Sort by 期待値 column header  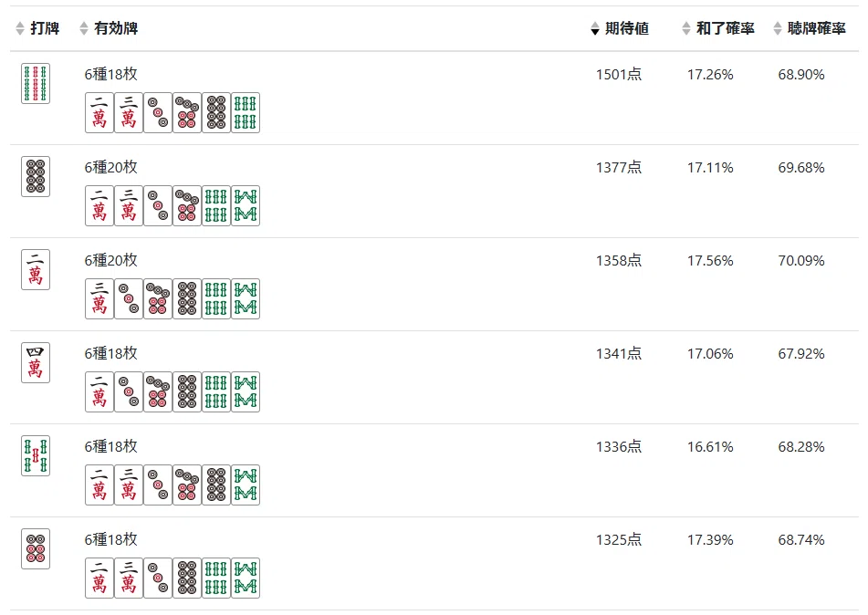pyautogui.click(x=620, y=28)
